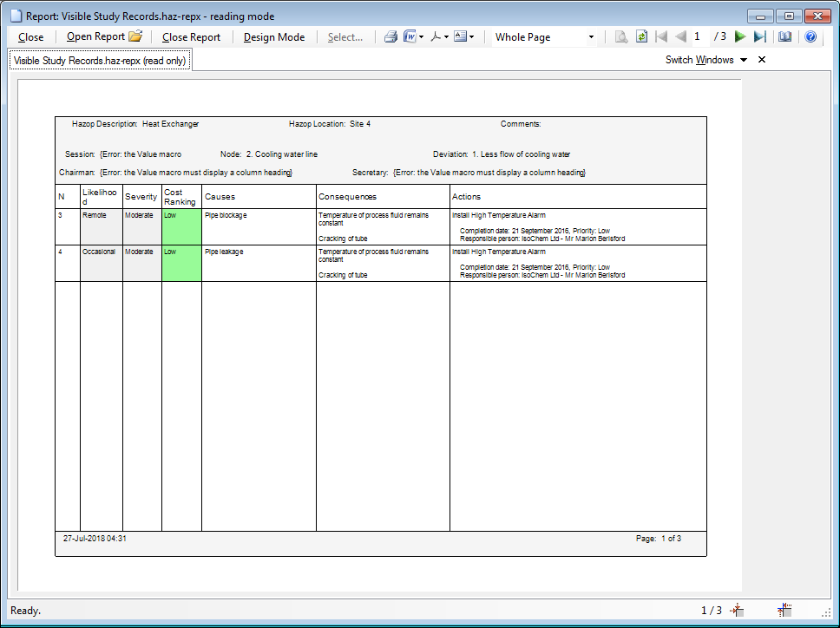
Task: Expand the Whole Page zoom dropdown
Action: [x=591, y=37]
